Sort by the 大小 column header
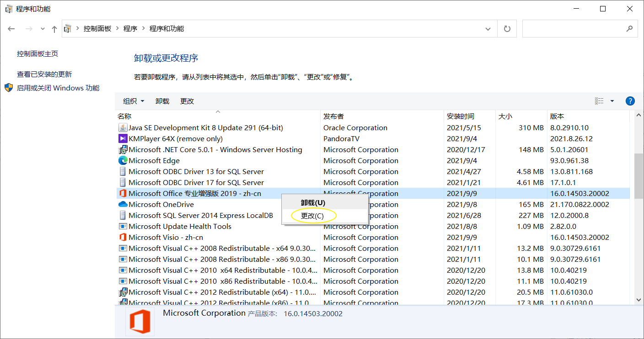 pos(521,117)
